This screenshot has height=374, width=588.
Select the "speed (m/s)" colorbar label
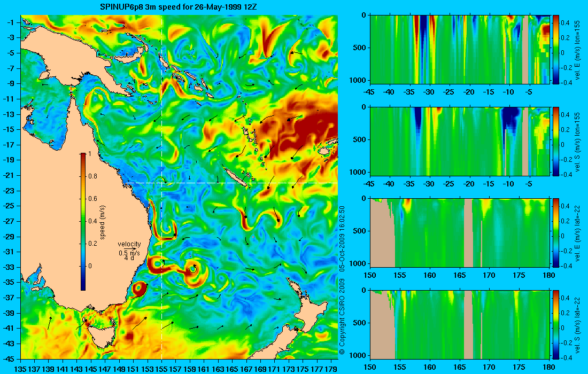click(x=103, y=222)
